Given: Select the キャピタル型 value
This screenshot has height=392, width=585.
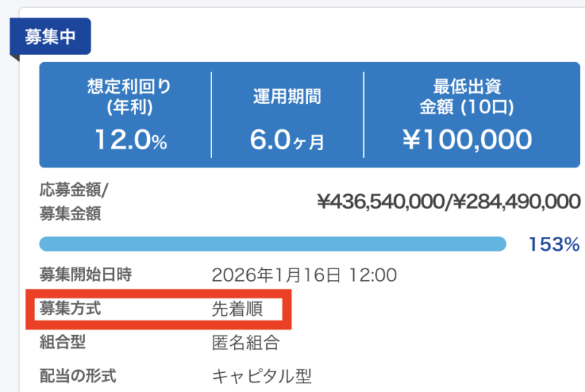Looking at the screenshot, I should (x=262, y=377).
